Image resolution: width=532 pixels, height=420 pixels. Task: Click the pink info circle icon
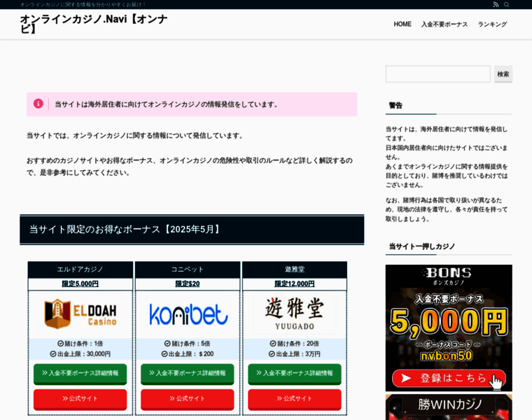click(x=38, y=104)
